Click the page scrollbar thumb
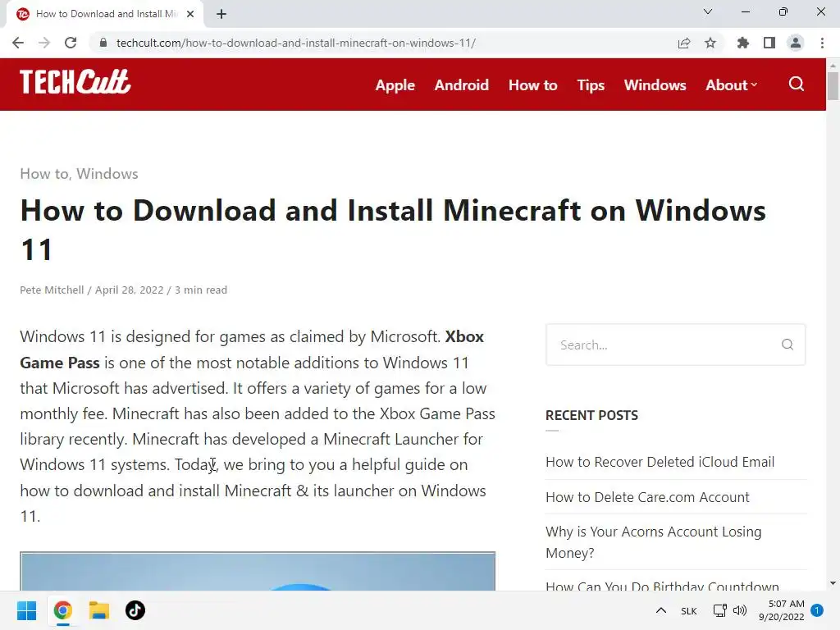The image size is (840, 630). (x=833, y=85)
